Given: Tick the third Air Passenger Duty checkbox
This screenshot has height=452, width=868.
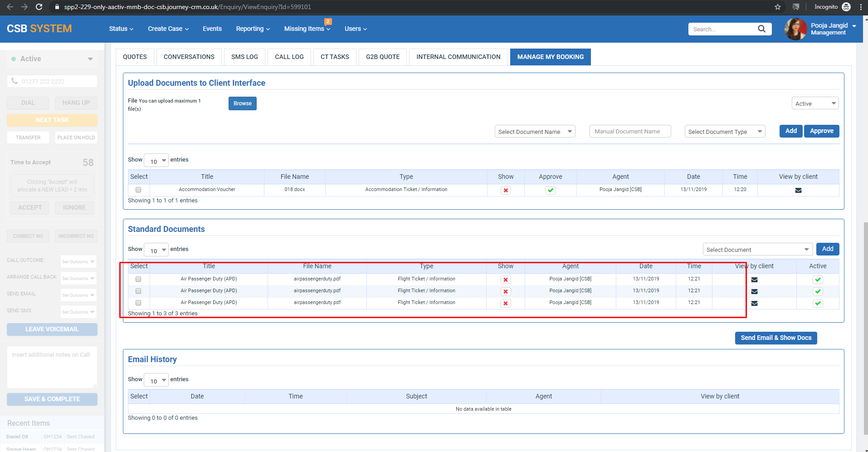Looking at the screenshot, I should coord(138,303).
